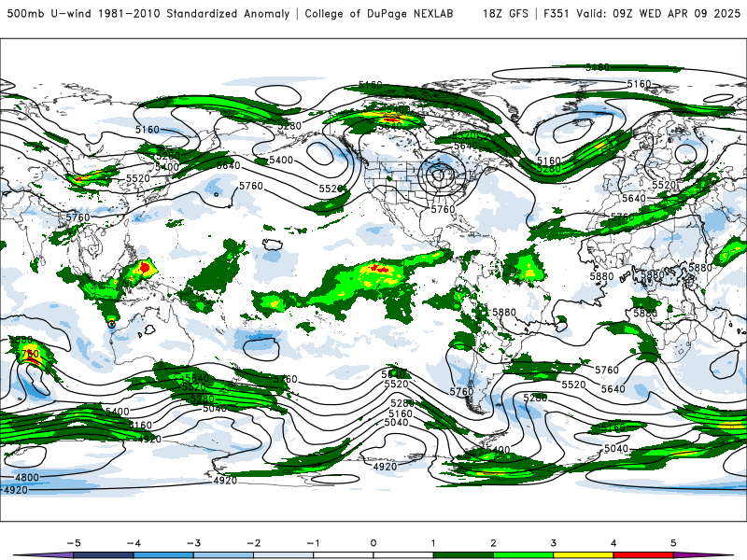Click the '5760' contour label south of the United States
Image resolution: width=747 pixels, height=560 pixels.
(443, 209)
